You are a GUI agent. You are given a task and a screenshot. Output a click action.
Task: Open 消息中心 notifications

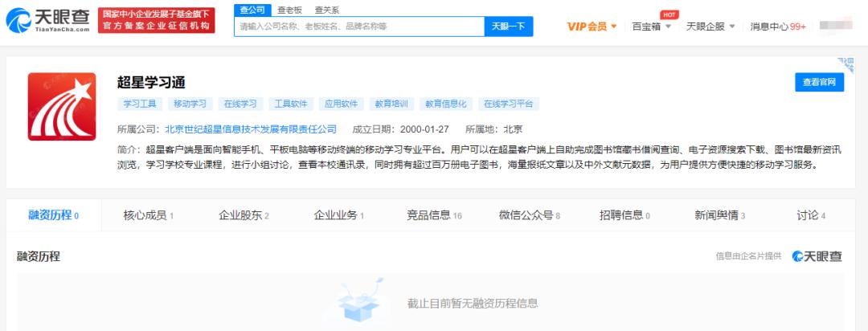click(x=778, y=27)
